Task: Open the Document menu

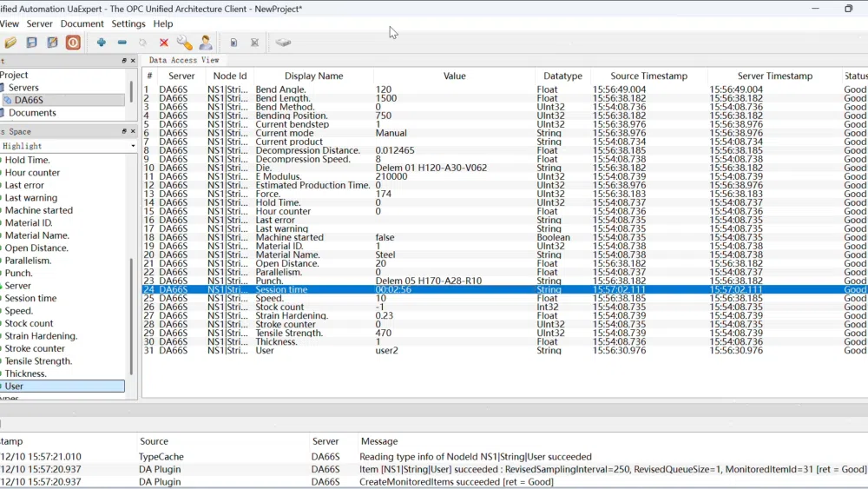Action: (82, 23)
